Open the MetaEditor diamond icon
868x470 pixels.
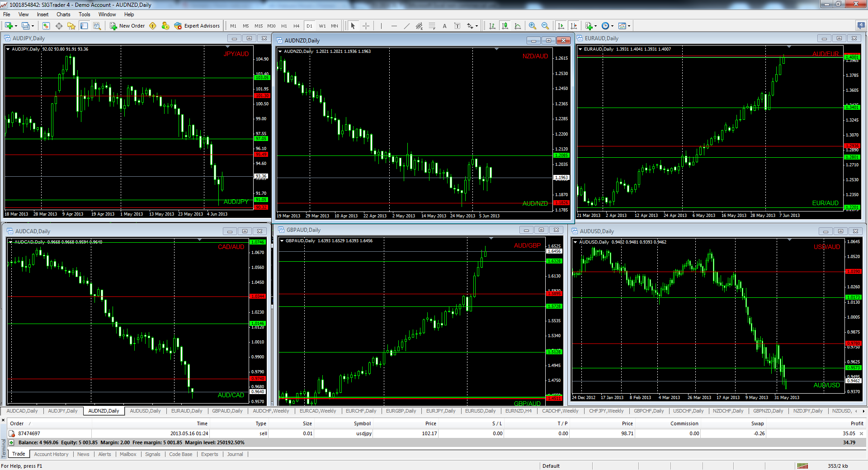coord(153,26)
